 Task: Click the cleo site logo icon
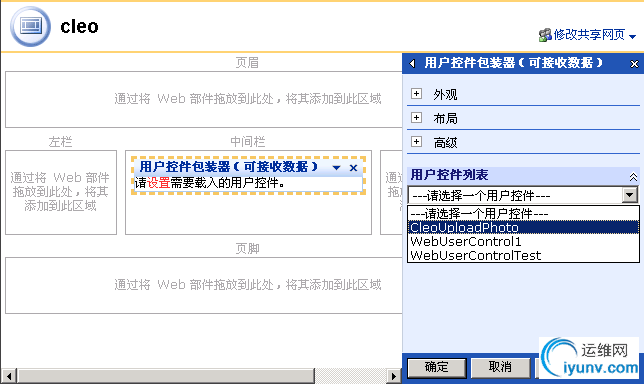[30, 26]
